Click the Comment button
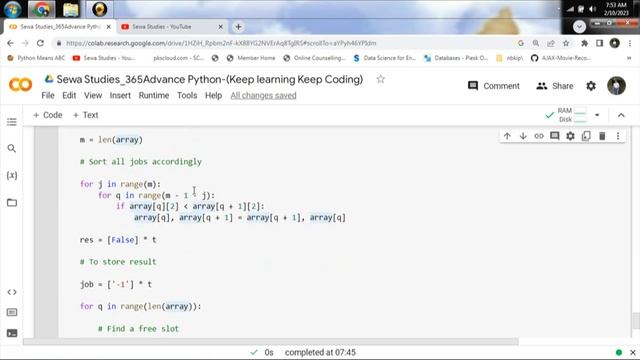The width and height of the screenshot is (640, 360). pos(494,86)
